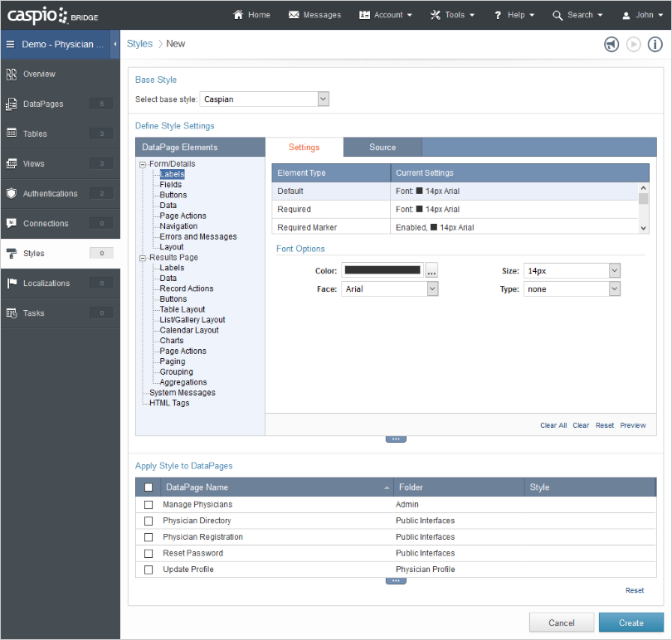Open the Tools menu

click(453, 15)
